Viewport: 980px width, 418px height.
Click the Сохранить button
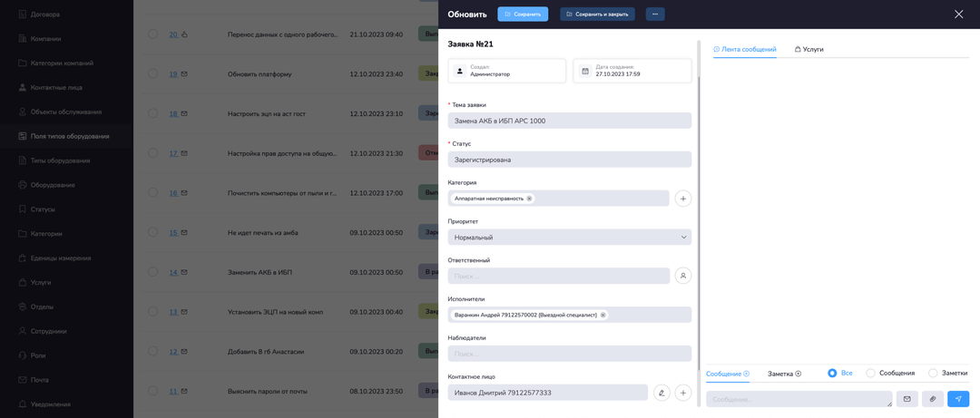coord(523,14)
